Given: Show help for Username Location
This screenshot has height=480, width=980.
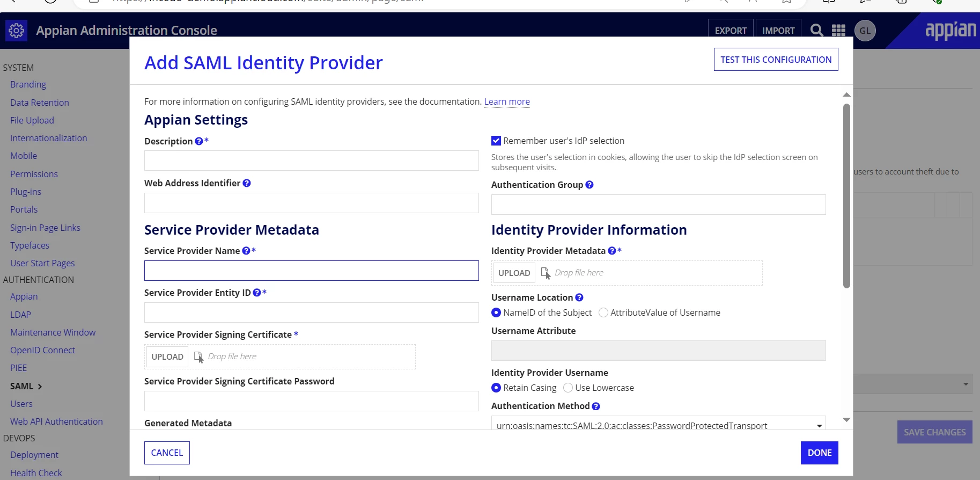Looking at the screenshot, I should [579, 297].
